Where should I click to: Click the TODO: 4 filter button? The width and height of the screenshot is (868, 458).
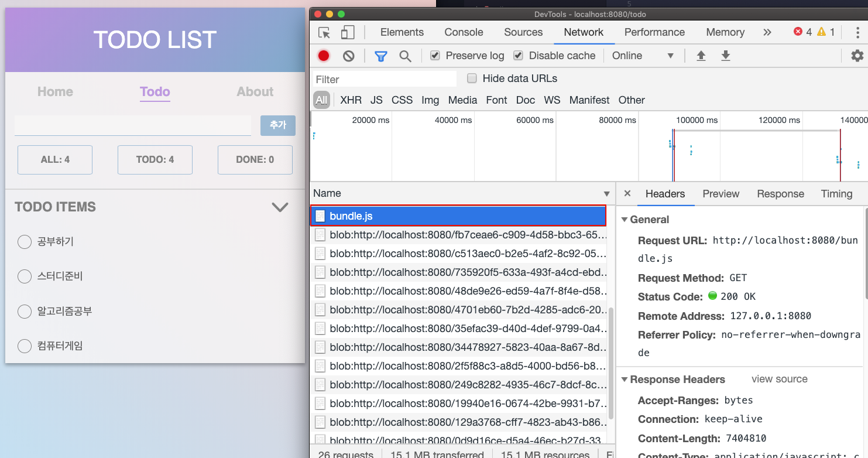[155, 160]
